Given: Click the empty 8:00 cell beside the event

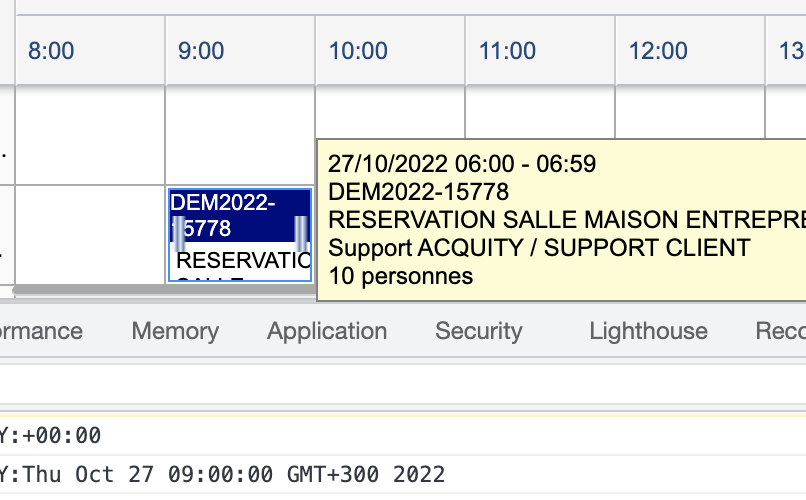Looking at the screenshot, I should pyautogui.click(x=90, y=235).
